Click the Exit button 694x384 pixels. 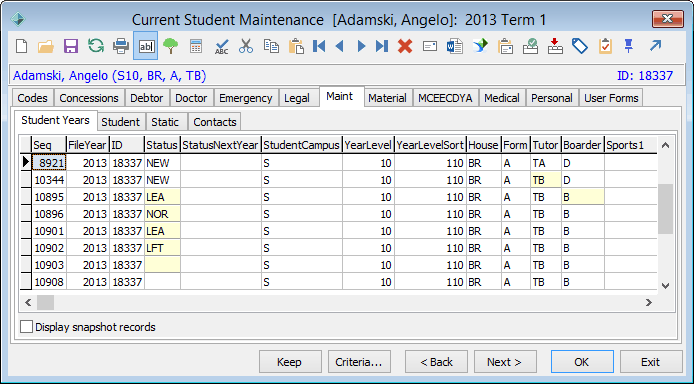pyautogui.click(x=651, y=362)
